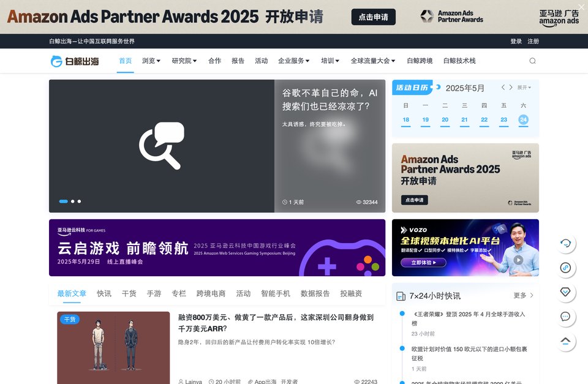Image resolution: width=588 pixels, height=384 pixels.
Task: Select calendar date 21
Action: (465, 119)
